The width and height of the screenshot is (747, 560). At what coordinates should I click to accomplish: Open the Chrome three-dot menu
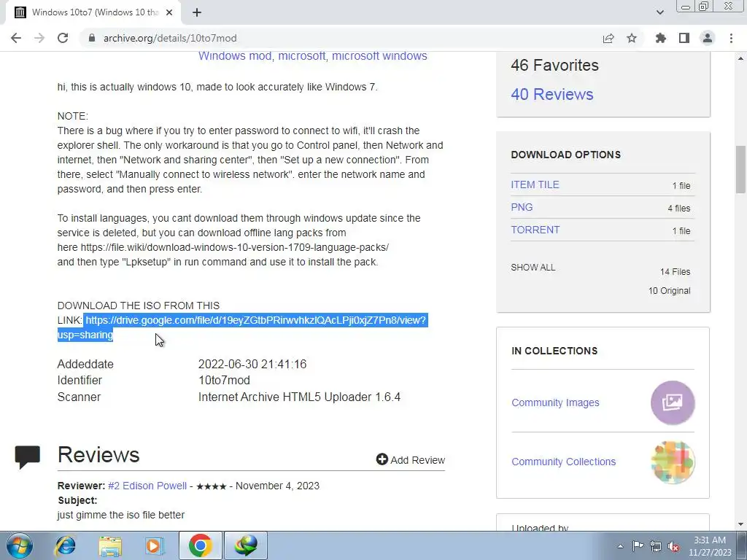coord(731,38)
